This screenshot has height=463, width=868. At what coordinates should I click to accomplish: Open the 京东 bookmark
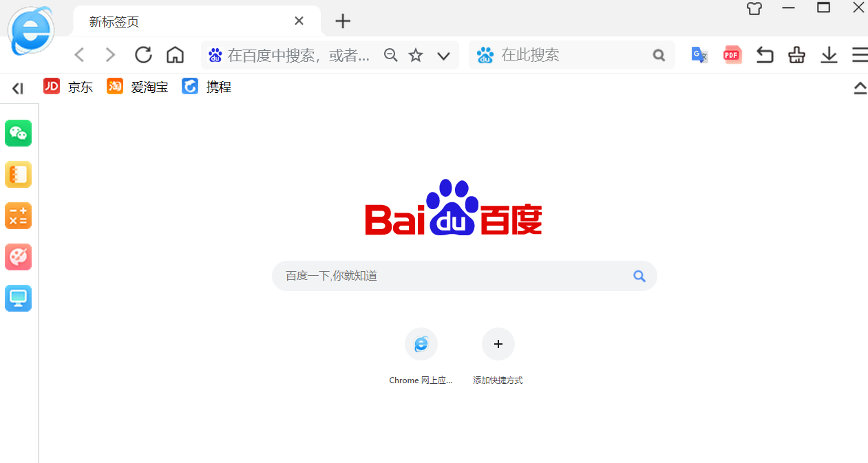[x=67, y=87]
